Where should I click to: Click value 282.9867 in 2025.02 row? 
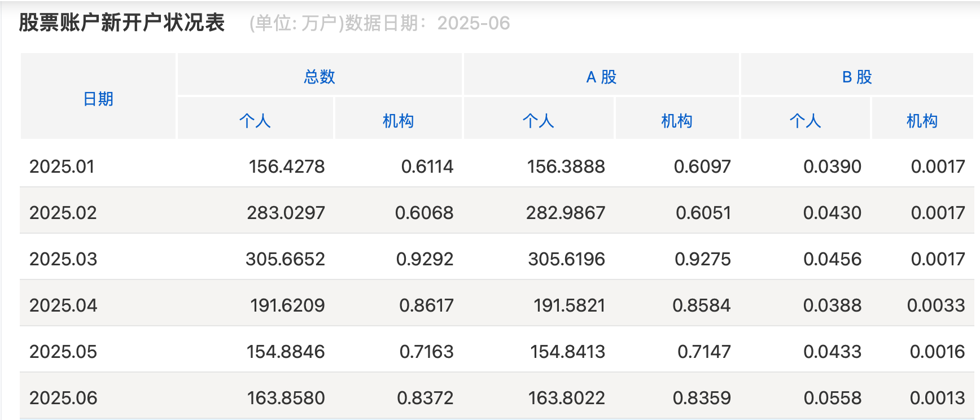click(x=566, y=213)
